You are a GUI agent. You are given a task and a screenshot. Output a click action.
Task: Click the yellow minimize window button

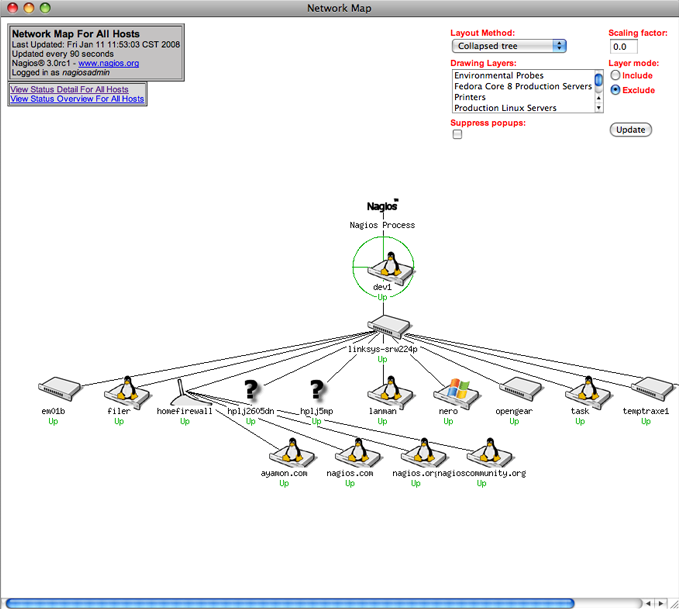(x=29, y=8)
